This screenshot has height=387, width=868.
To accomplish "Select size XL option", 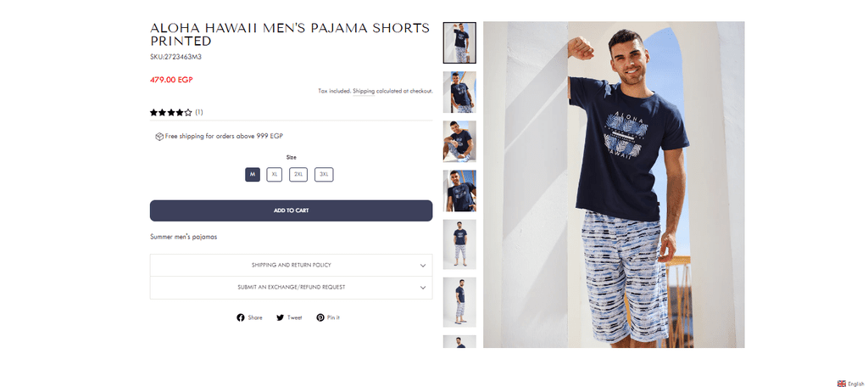I will click(x=274, y=175).
